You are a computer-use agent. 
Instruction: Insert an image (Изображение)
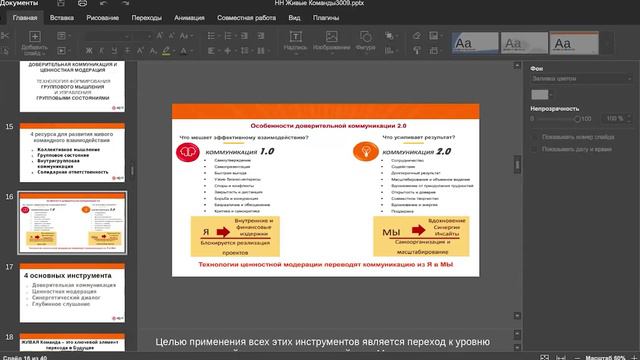coord(331,40)
